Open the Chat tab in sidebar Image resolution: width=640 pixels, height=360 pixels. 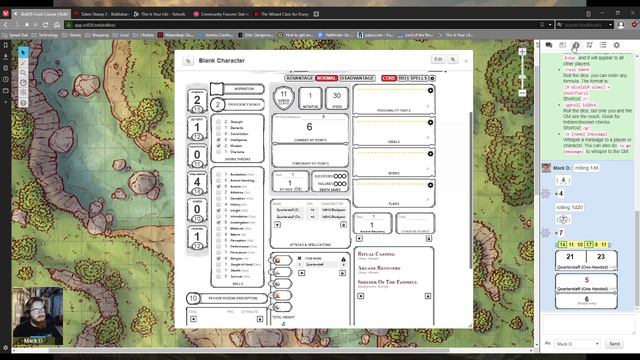(x=549, y=45)
